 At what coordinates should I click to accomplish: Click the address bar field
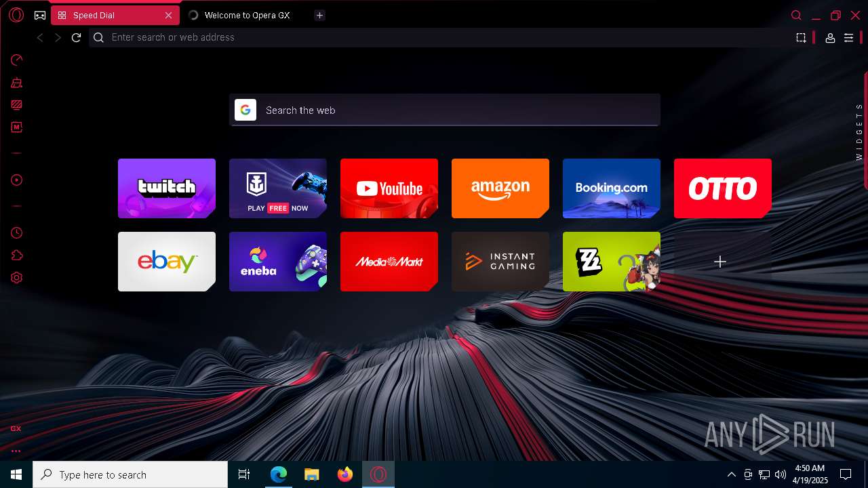[x=441, y=37]
